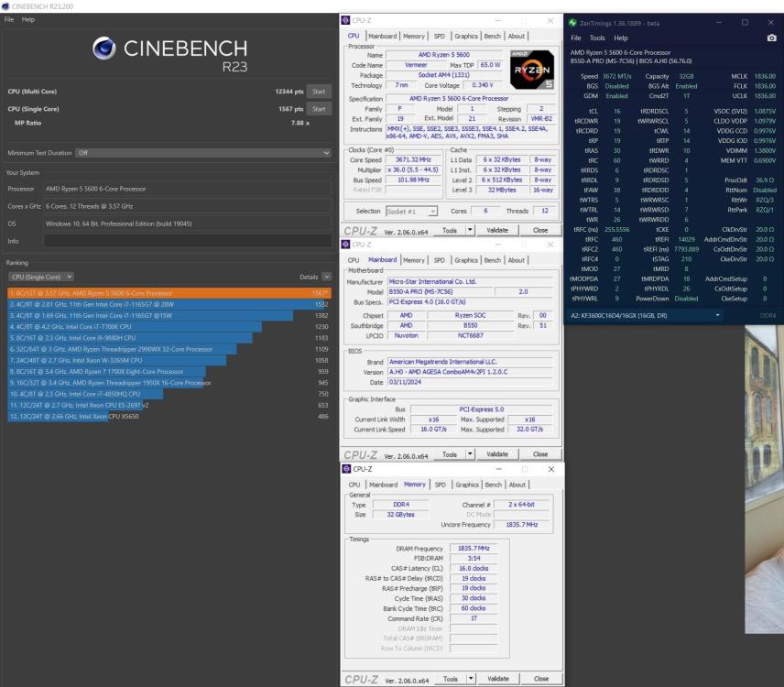Click the Tools button in the CPU-Z processor window
The width and height of the screenshot is (784, 687).
[450, 230]
